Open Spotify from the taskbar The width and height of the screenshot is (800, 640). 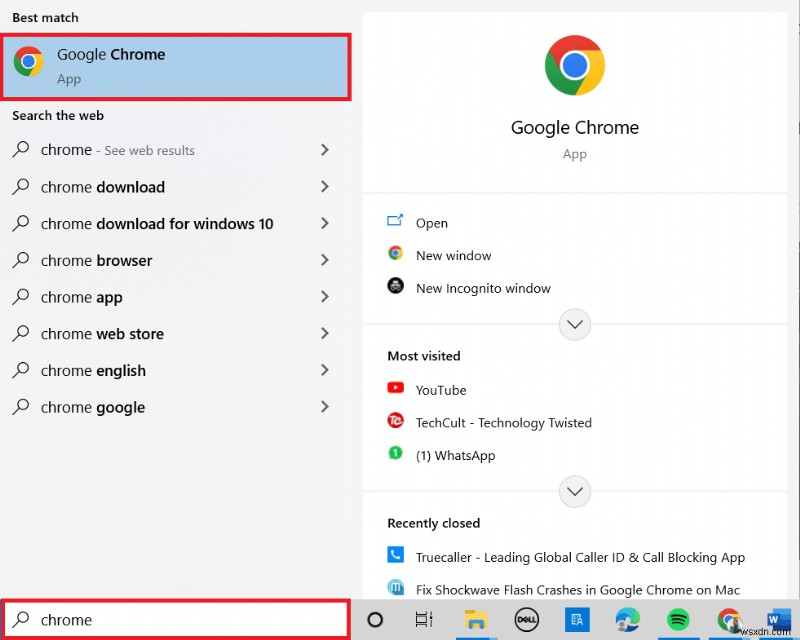click(x=678, y=620)
